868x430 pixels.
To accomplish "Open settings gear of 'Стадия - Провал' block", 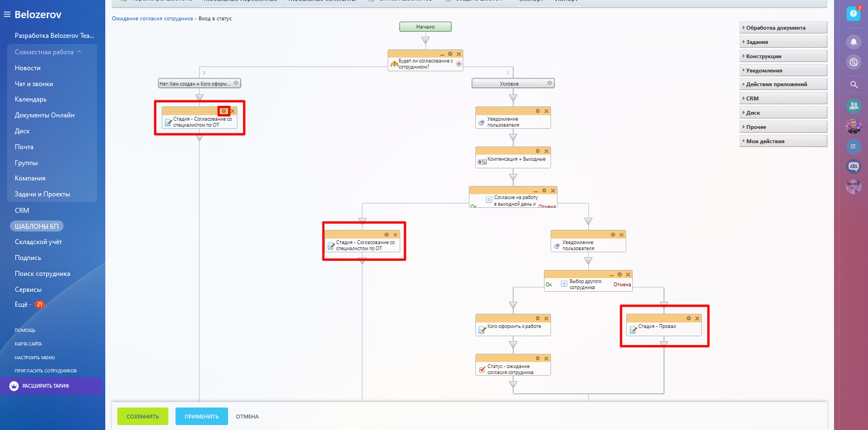I will pos(689,318).
